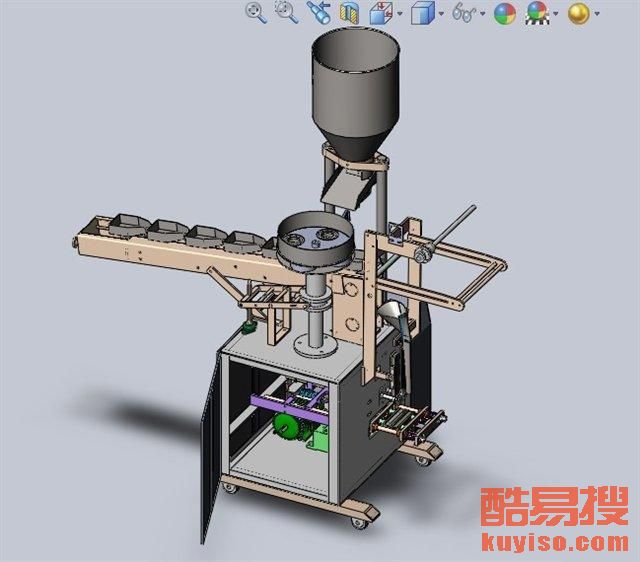The width and height of the screenshot is (640, 562).
Task: Click the Hide/Show Items glasses icon
Action: 464,12
